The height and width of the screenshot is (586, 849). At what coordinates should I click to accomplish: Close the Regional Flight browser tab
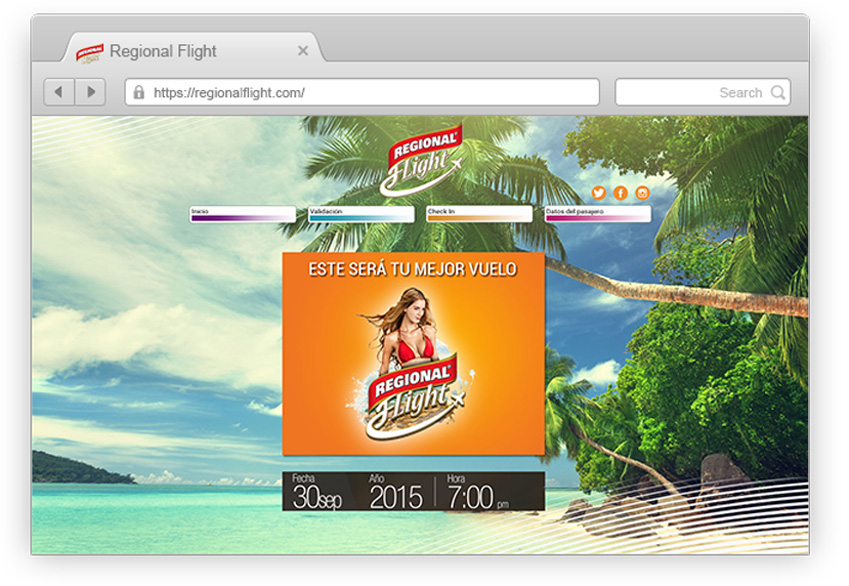303,51
